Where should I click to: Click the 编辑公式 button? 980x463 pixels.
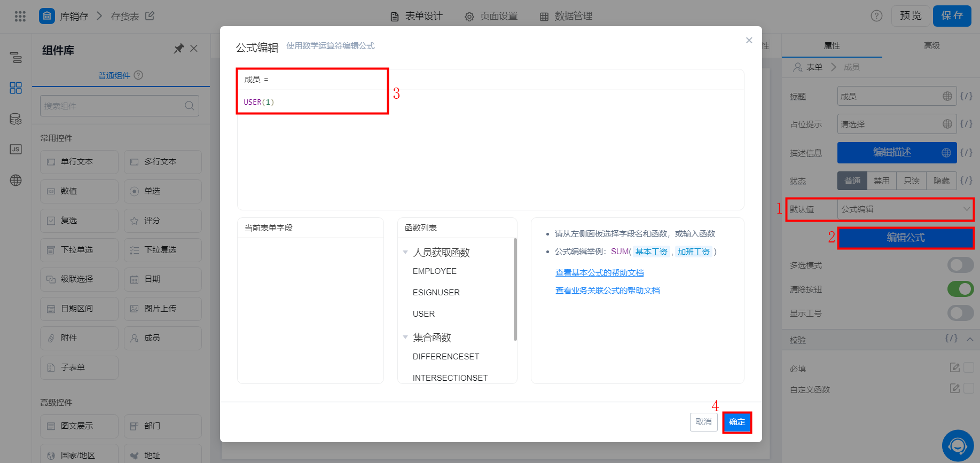point(906,238)
